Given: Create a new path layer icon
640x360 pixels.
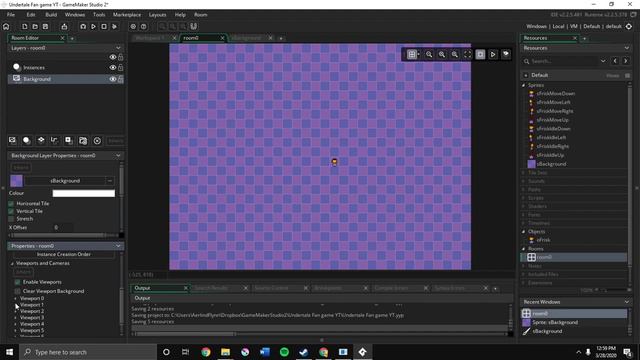Looking at the screenshot, I should (54, 140).
